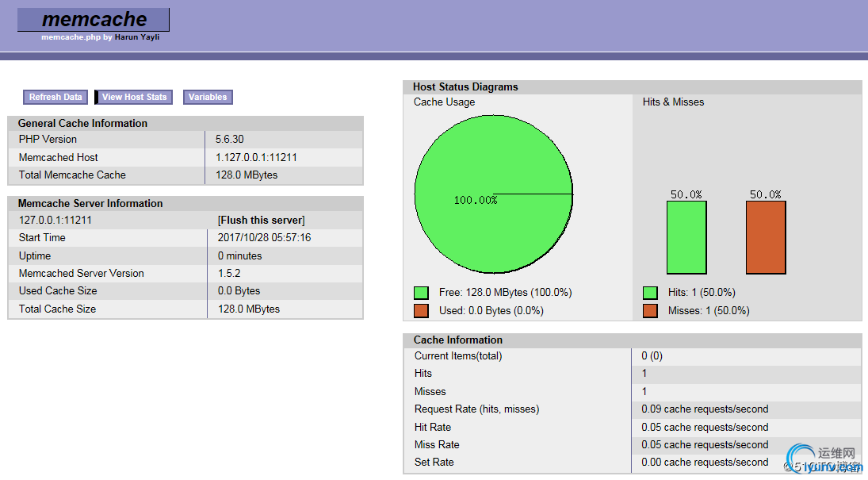Select server version value 1.5.2
Screen dimensions: 868x480
point(229,273)
